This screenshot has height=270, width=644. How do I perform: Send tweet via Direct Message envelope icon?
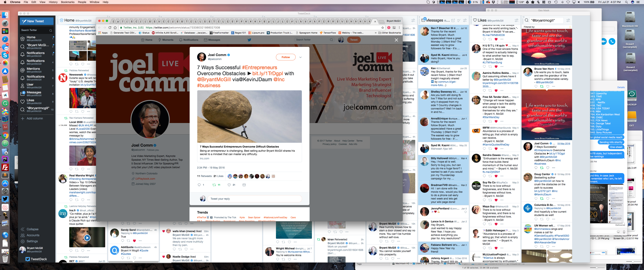pos(244,185)
